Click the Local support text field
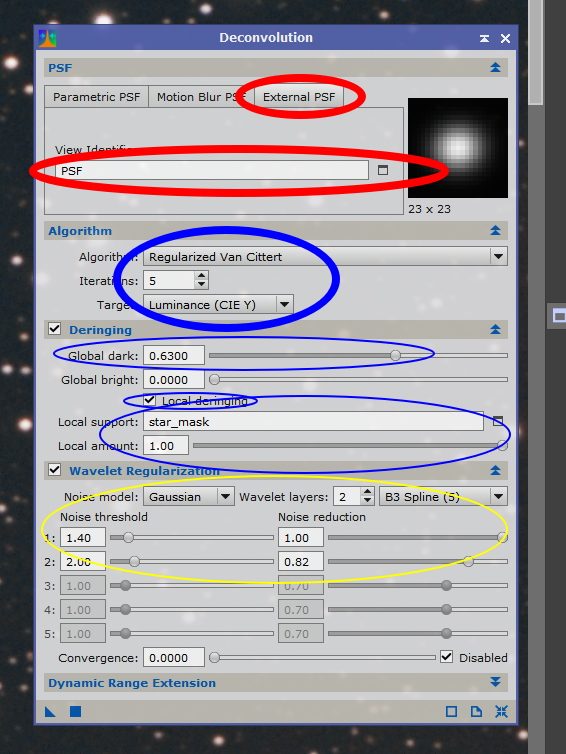 coord(313,421)
